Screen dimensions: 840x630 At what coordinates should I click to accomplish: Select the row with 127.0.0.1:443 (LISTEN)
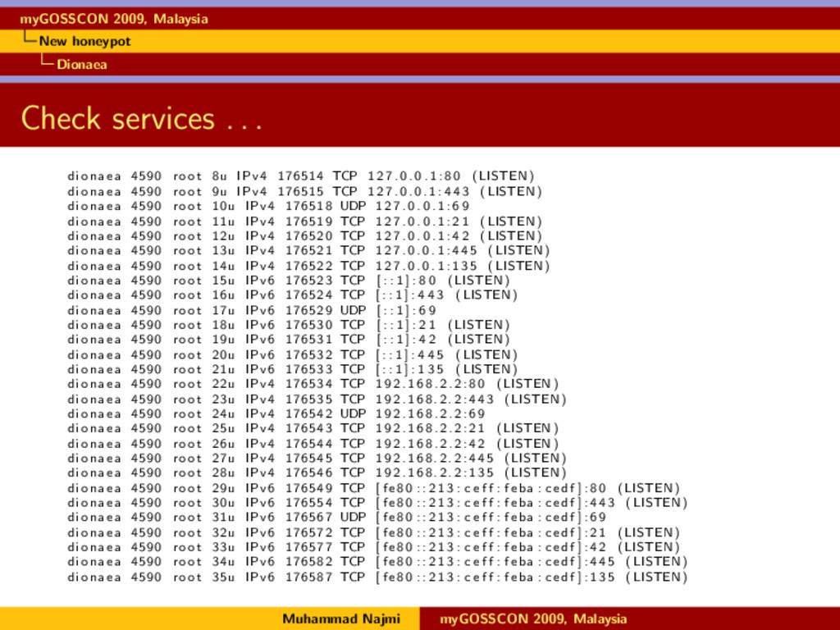tap(305, 191)
